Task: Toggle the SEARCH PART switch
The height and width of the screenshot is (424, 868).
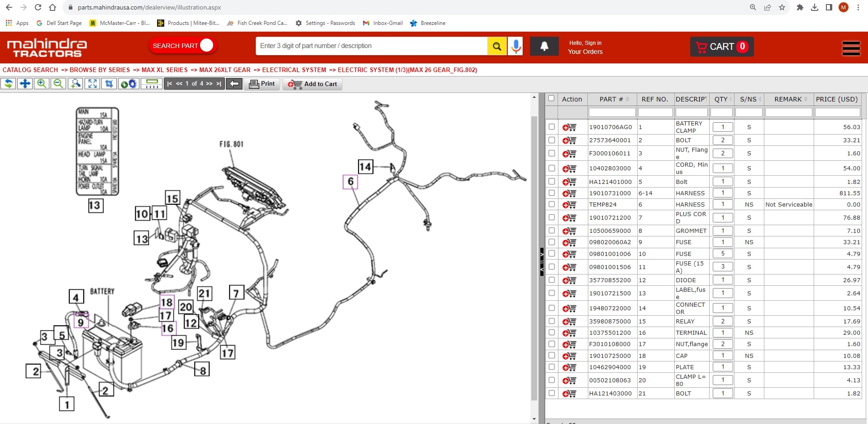Action: [183, 45]
